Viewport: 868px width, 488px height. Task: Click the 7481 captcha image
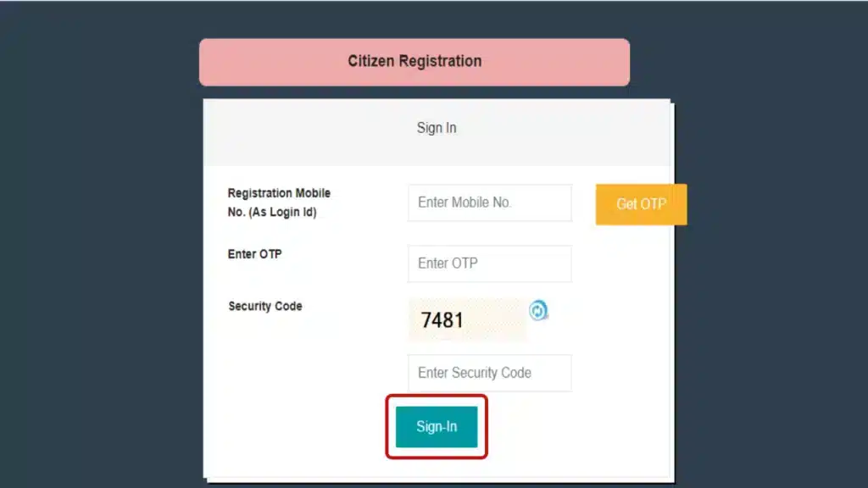point(467,319)
